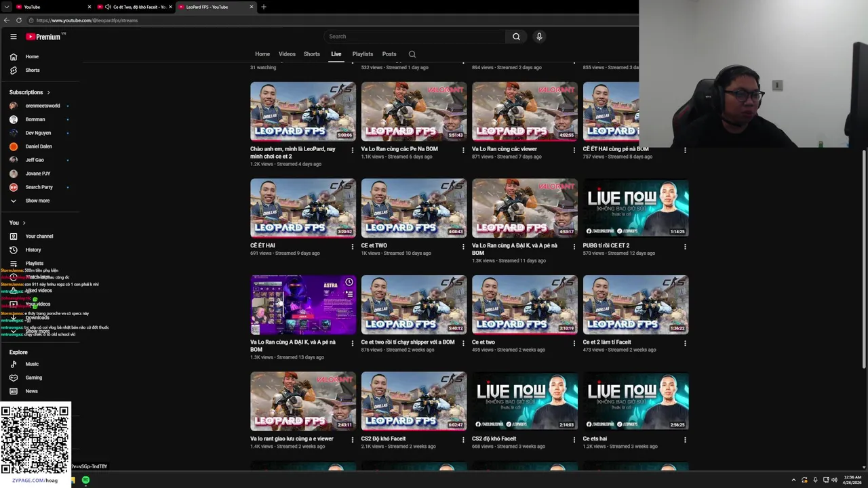Open options menu for Va Lo Ran cùng các Pe Na BOM
Screen dimensions: 868x488
[x=463, y=150]
